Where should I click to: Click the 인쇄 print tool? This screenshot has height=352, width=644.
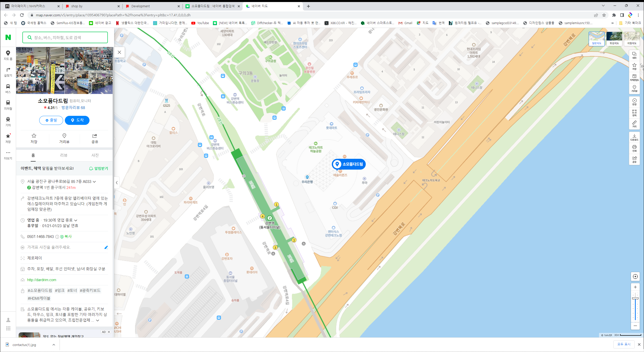(x=634, y=148)
